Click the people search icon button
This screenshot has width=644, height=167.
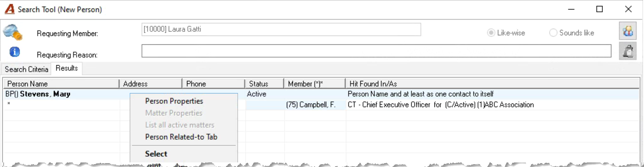[x=628, y=31]
